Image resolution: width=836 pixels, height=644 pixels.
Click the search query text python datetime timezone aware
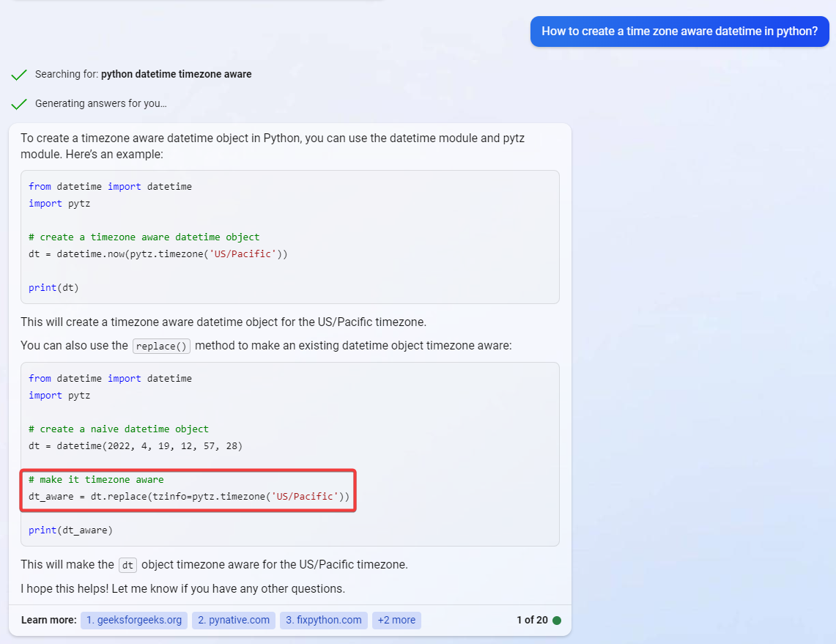tap(177, 74)
